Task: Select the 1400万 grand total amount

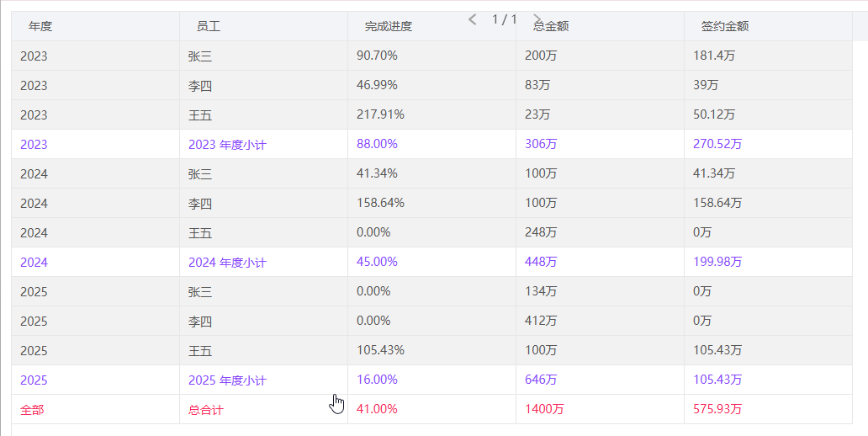Action: pyautogui.click(x=544, y=409)
